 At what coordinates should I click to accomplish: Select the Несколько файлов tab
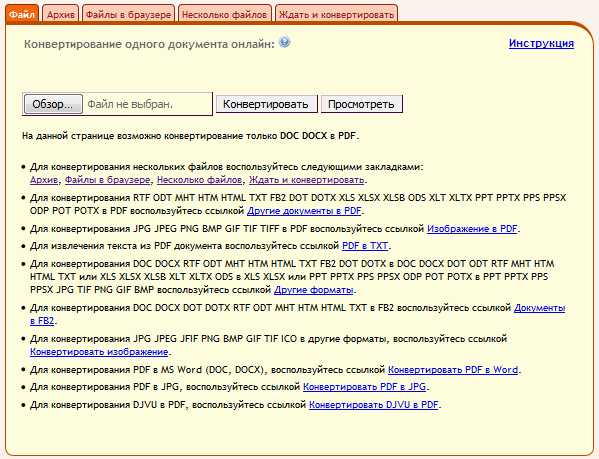pos(225,14)
